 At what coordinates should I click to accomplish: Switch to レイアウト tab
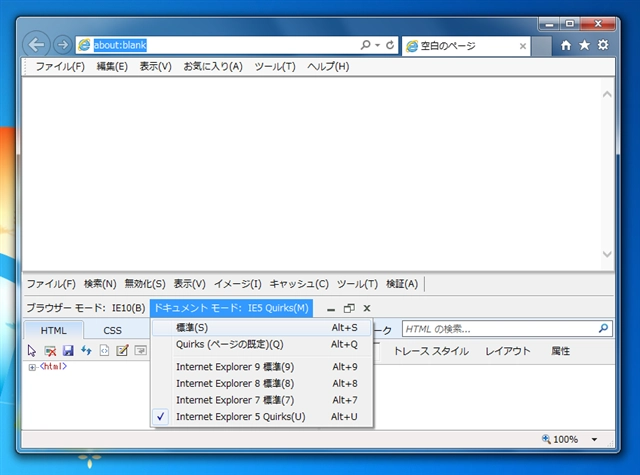coord(508,351)
